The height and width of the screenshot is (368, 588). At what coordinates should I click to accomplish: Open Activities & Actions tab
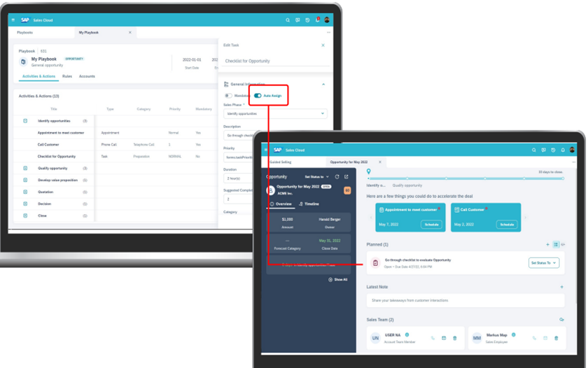(38, 76)
